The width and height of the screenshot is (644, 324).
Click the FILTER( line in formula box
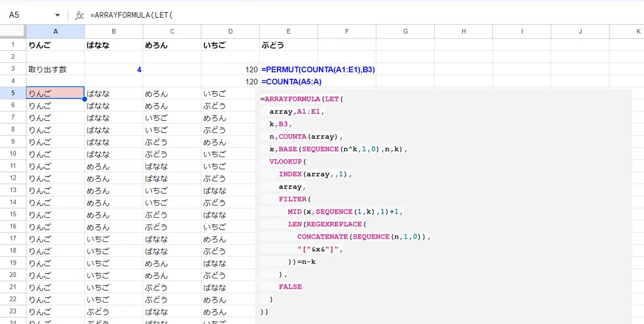pos(295,199)
